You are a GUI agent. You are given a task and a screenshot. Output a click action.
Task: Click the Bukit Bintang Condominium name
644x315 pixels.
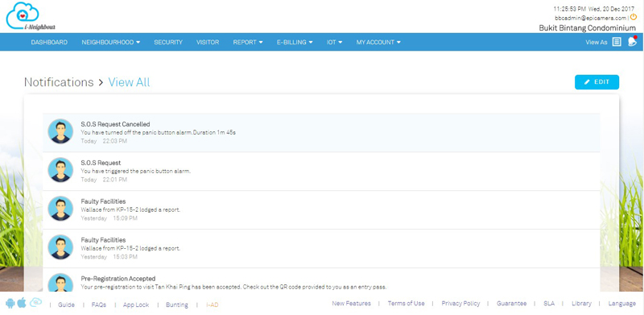point(588,28)
